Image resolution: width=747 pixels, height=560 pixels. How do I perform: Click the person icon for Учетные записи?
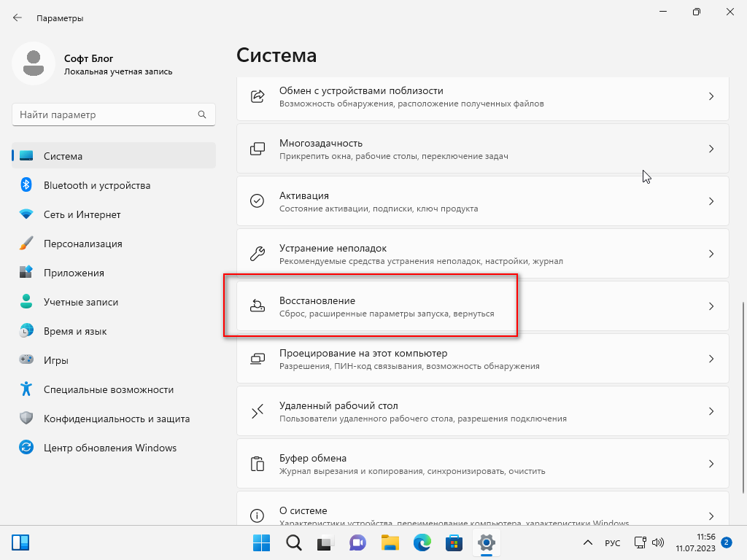tap(26, 301)
